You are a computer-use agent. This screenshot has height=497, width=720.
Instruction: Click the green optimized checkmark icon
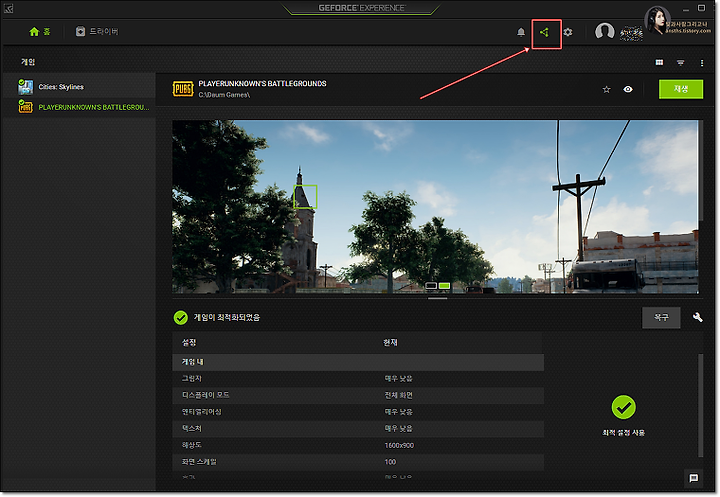coord(181,317)
